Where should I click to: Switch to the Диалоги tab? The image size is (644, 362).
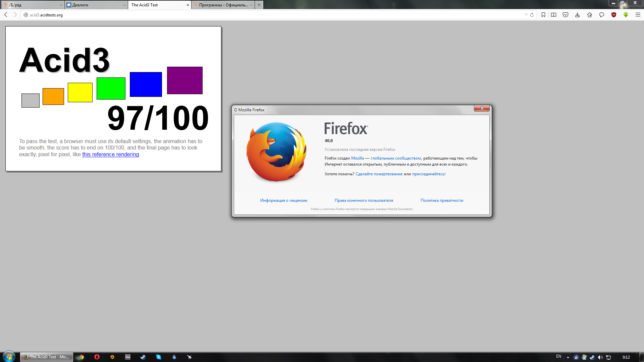click(96, 5)
